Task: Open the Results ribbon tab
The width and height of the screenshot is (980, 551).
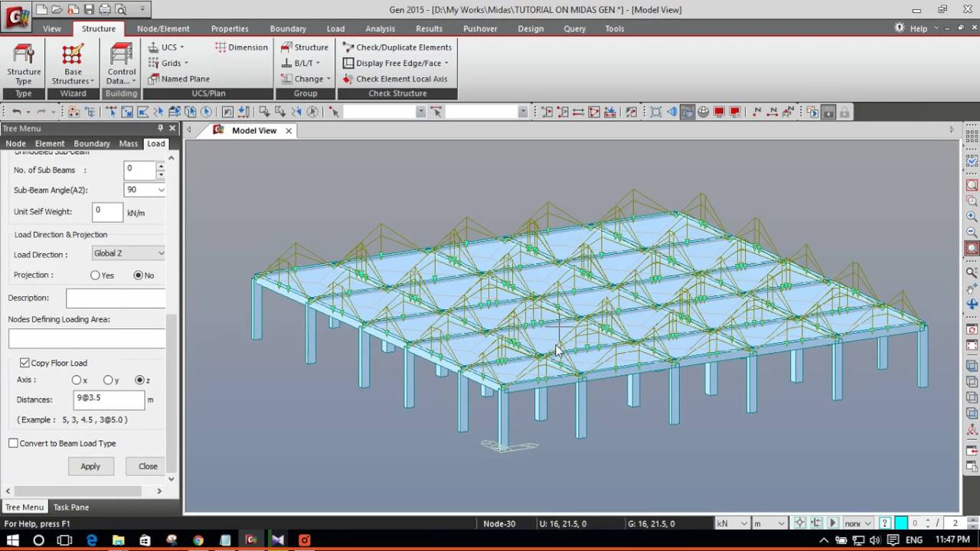Action: (x=429, y=28)
